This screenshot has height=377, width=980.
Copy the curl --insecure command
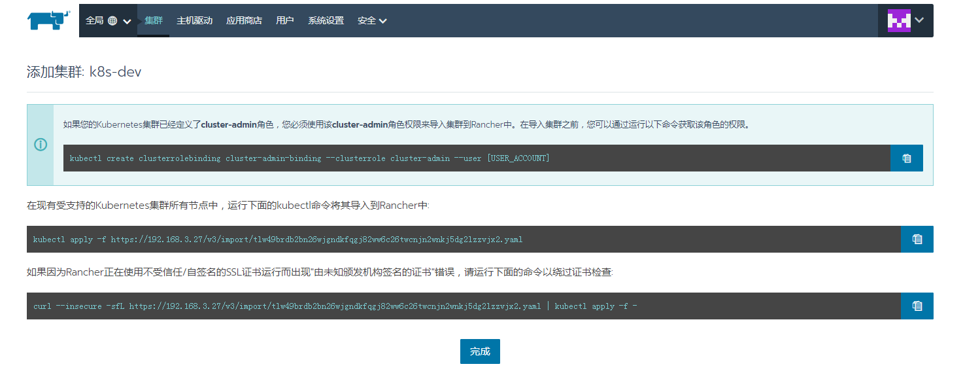point(917,306)
